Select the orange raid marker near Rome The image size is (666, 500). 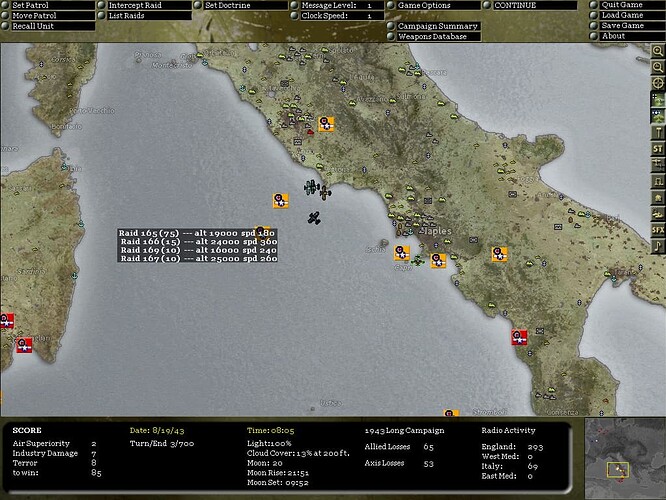tap(326, 124)
